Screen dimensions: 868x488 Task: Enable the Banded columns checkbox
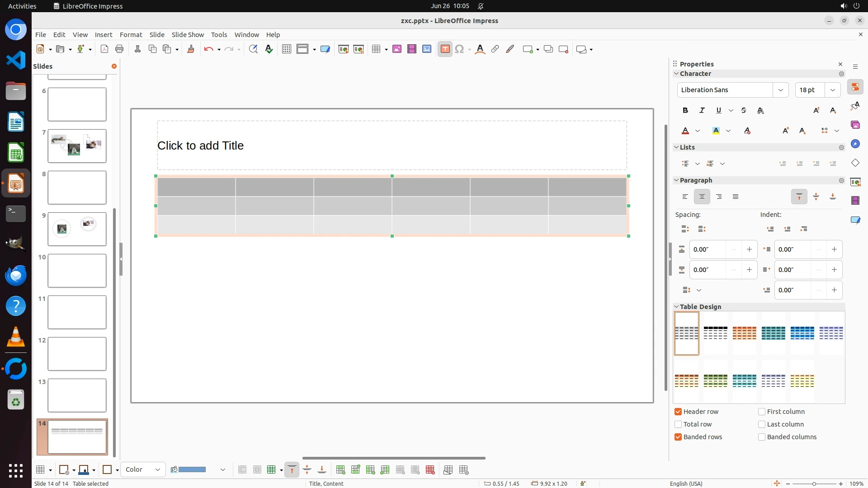pyautogui.click(x=762, y=437)
